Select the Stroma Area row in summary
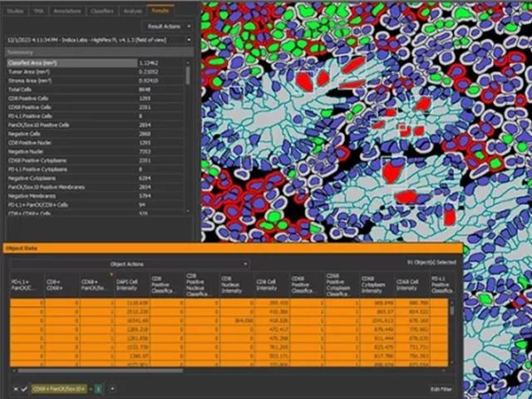Viewport: 532px width, 399px height. click(x=95, y=81)
